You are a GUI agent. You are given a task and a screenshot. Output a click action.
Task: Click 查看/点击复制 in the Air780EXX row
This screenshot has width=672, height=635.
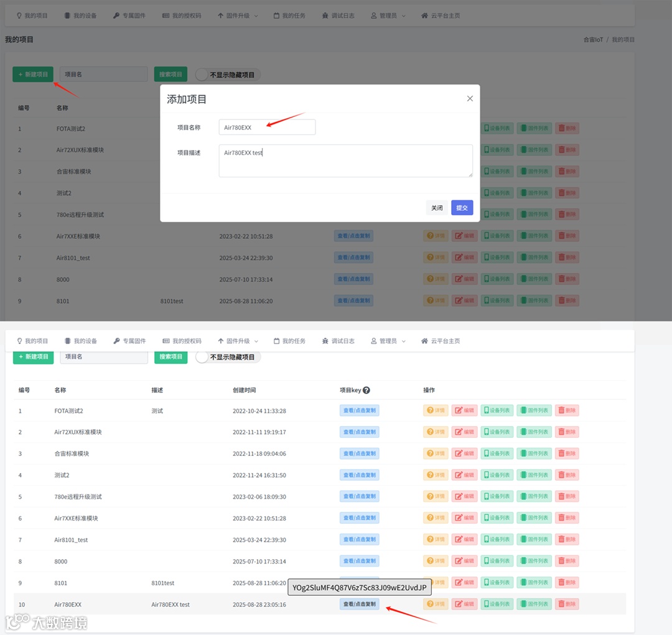[x=359, y=604]
